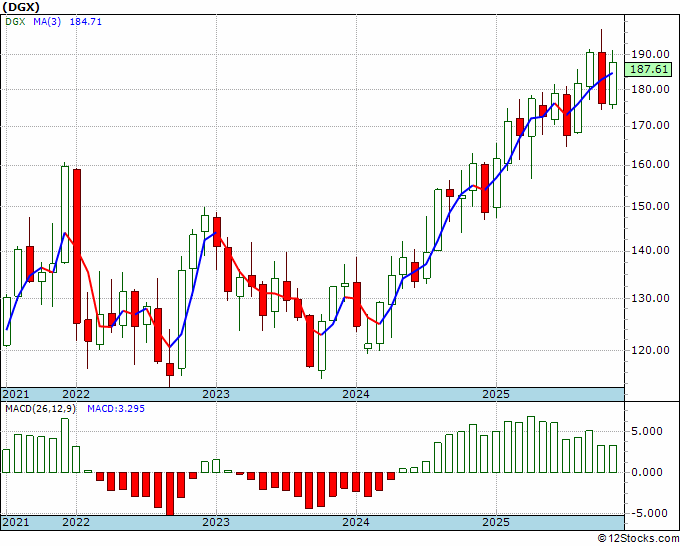This screenshot has width=680, height=546.
Task: Click the 160.00 price axis label
Action: (650, 165)
